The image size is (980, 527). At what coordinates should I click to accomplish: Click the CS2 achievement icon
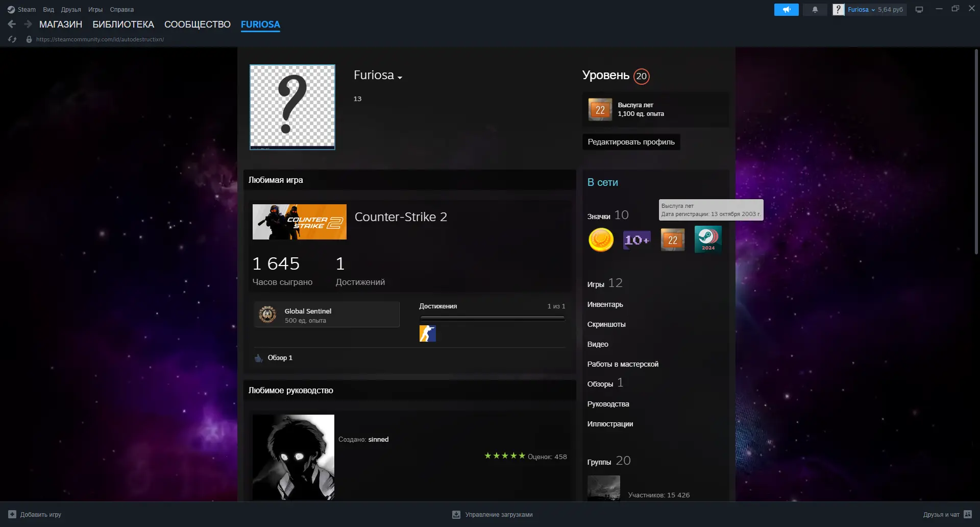[427, 333]
